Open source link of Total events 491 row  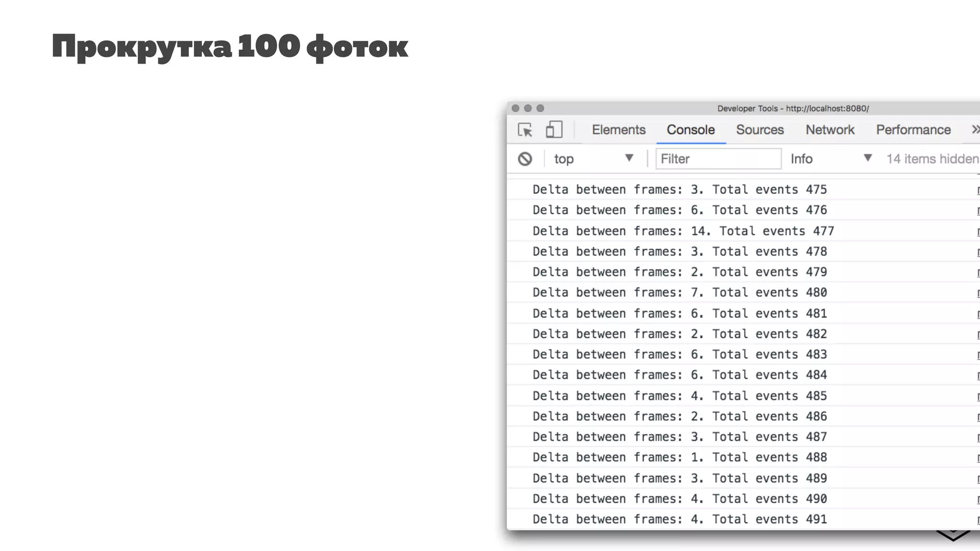pos(978,521)
